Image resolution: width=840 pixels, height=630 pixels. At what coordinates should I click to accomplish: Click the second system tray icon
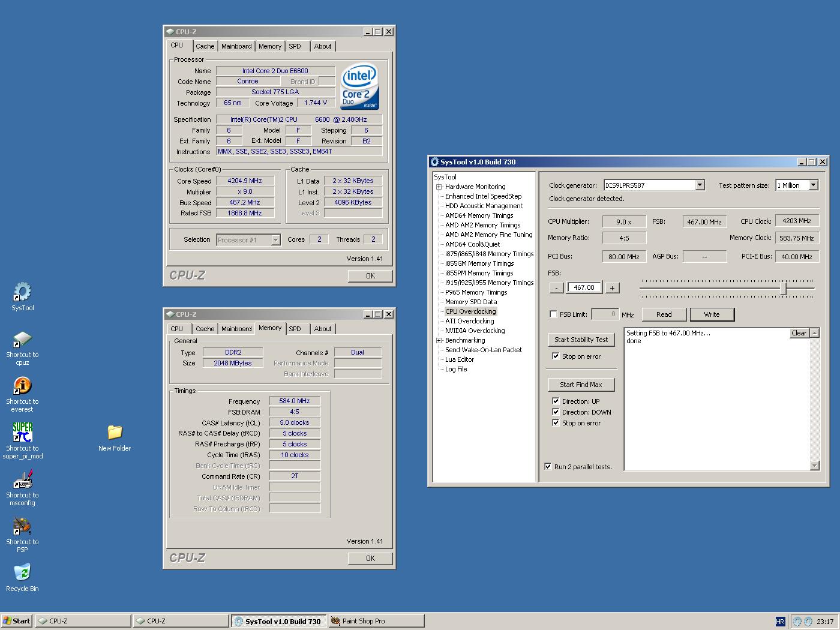point(808,622)
